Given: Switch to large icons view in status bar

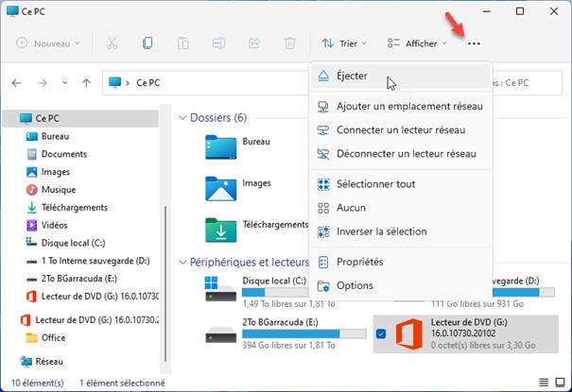Looking at the screenshot, I should (559, 383).
